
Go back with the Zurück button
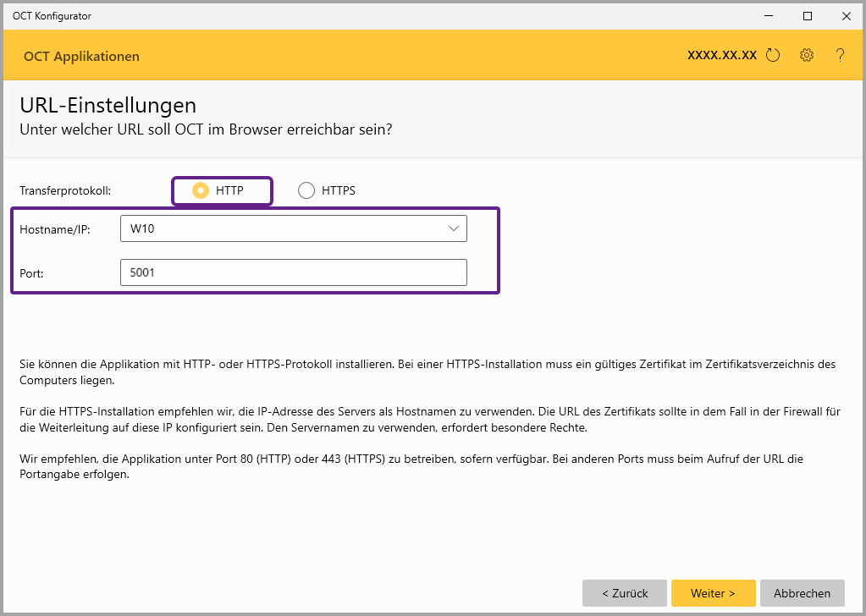pos(625,593)
